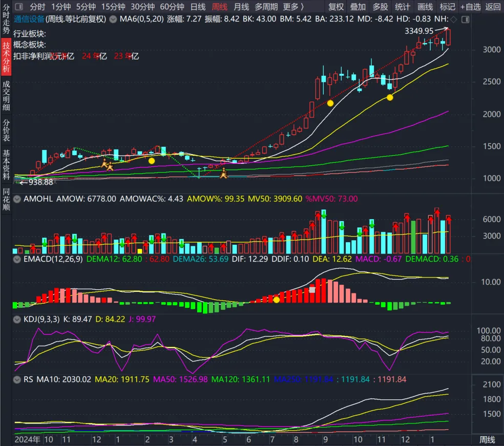The width and height of the screenshot is (504, 446).
Task: Click the first figure icon near December 2024
Action: [104, 163]
